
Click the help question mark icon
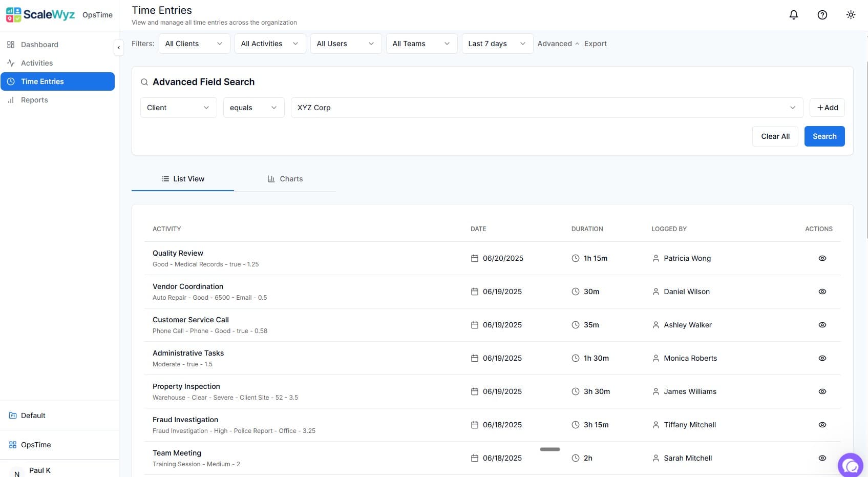click(822, 15)
